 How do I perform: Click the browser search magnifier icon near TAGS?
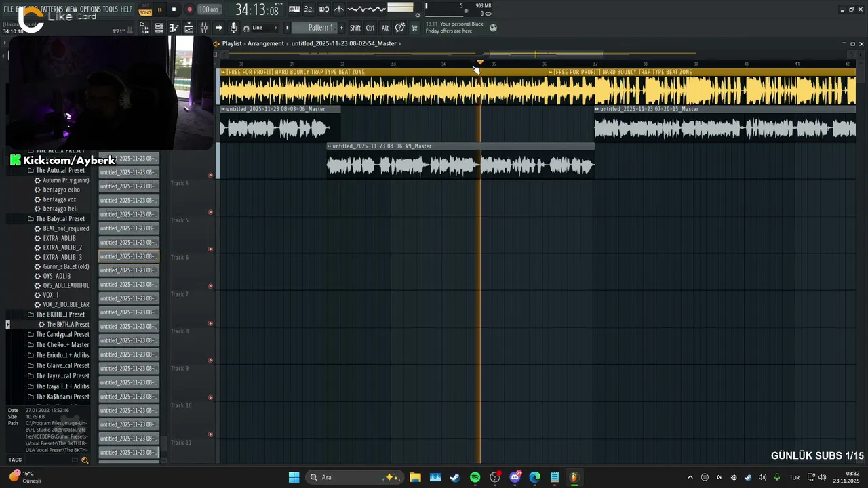click(85, 460)
